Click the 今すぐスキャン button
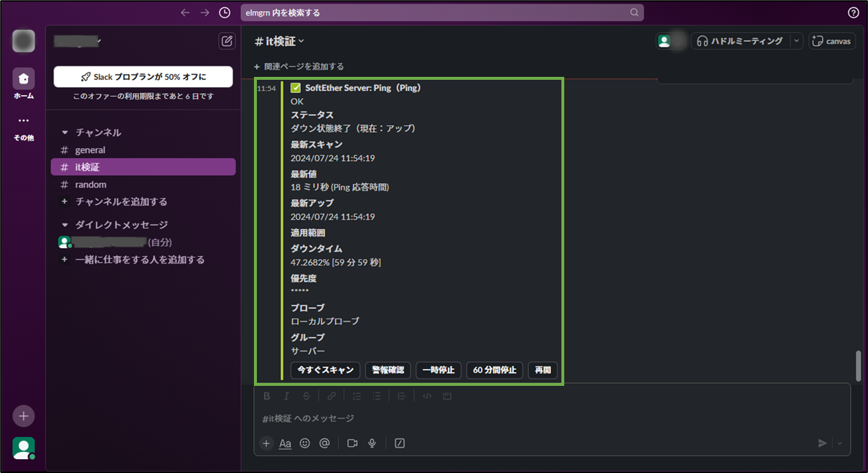 coord(326,370)
